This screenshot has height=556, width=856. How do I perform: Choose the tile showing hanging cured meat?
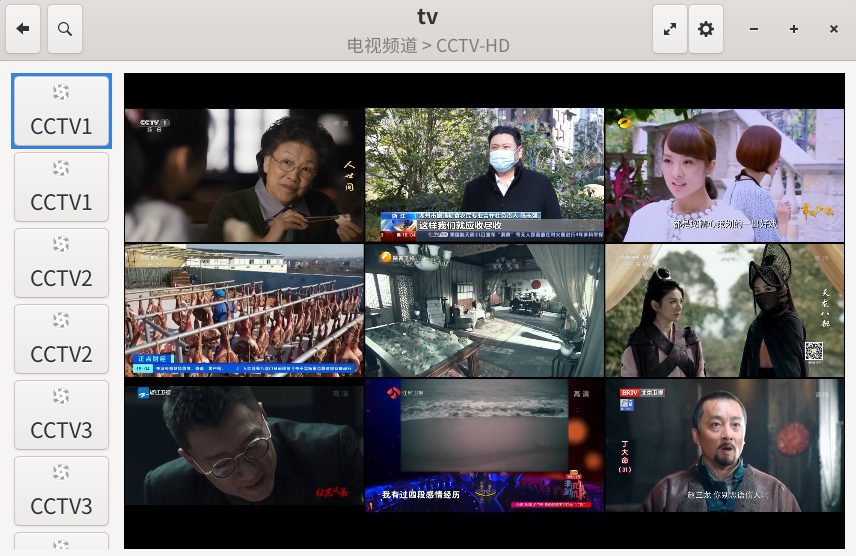[x=244, y=310]
